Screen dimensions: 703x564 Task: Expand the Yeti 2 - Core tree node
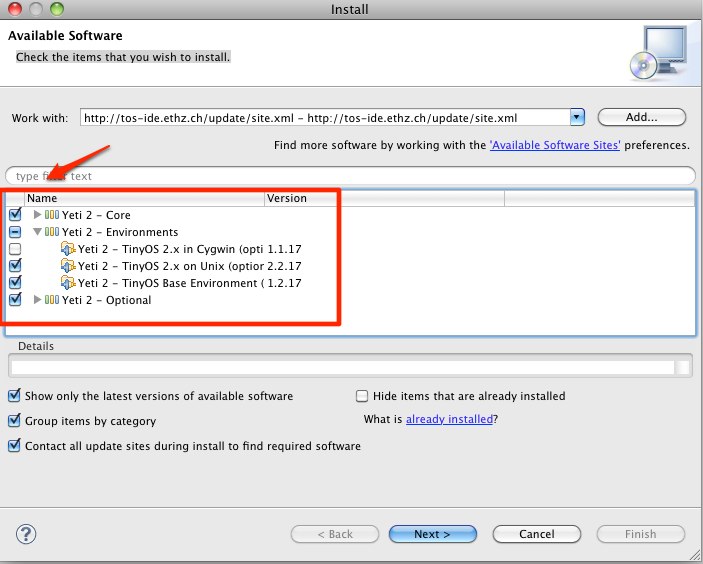coord(38,215)
